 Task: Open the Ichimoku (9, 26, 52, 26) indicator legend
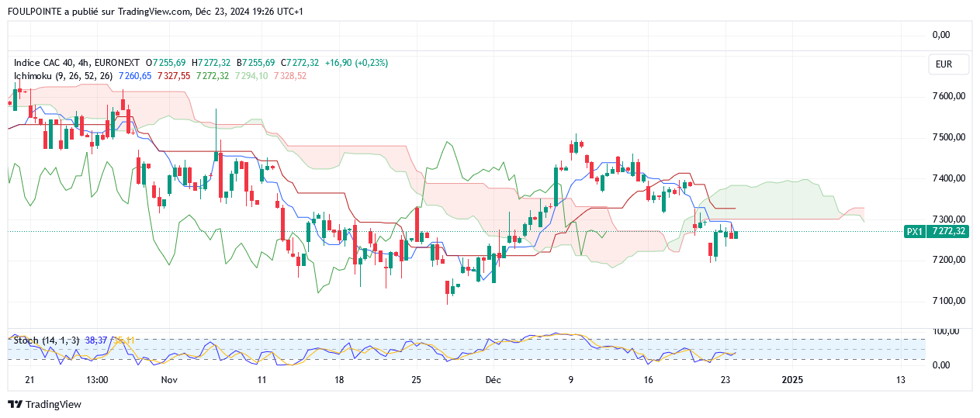point(63,75)
